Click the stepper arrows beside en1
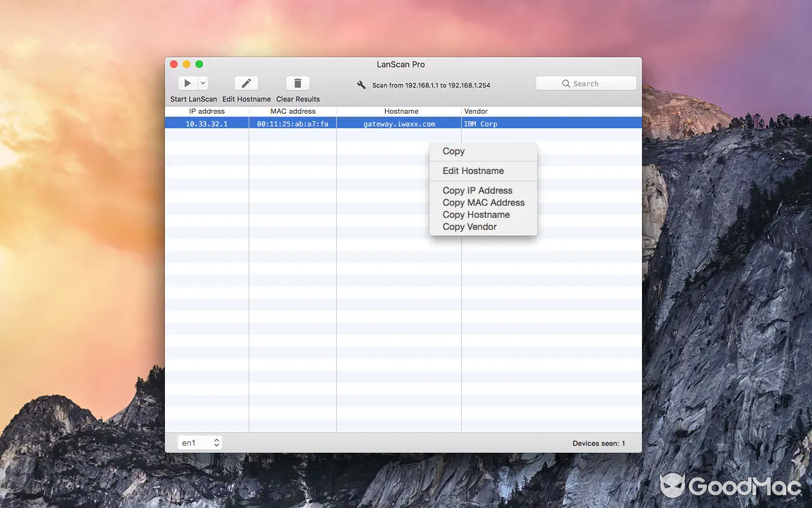The width and height of the screenshot is (812, 508). [215, 443]
